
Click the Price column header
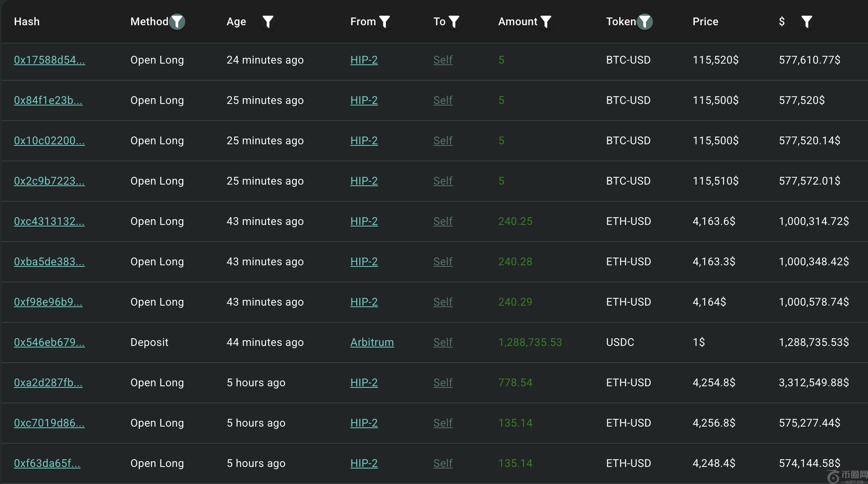point(705,21)
